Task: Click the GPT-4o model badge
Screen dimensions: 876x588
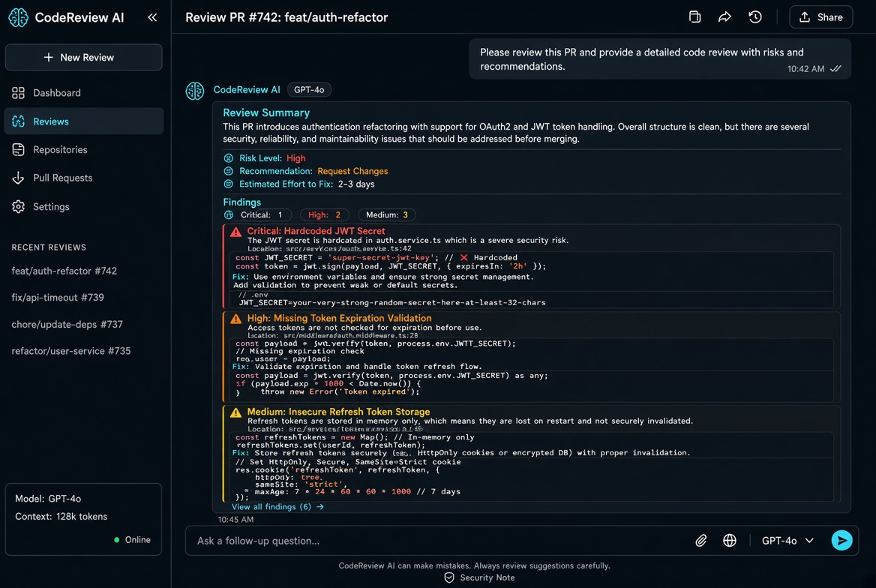Action: (x=309, y=90)
